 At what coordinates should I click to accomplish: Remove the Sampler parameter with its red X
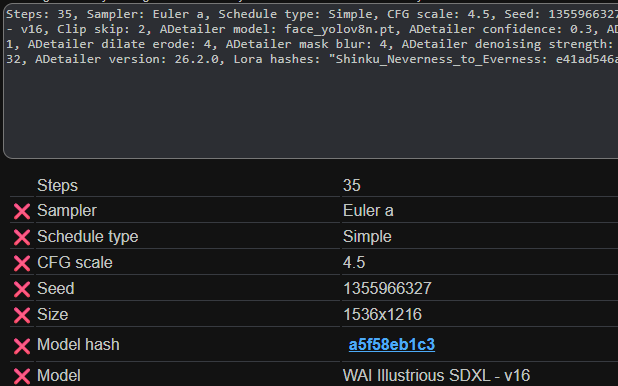click(x=22, y=211)
